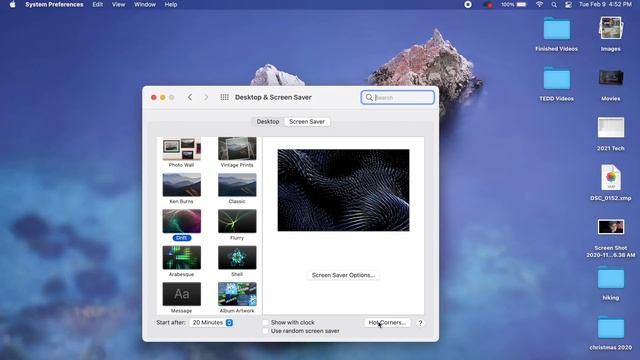Close the Desktop & Screen Saver window
Viewport: 640px width, 360px height.
[x=153, y=97]
